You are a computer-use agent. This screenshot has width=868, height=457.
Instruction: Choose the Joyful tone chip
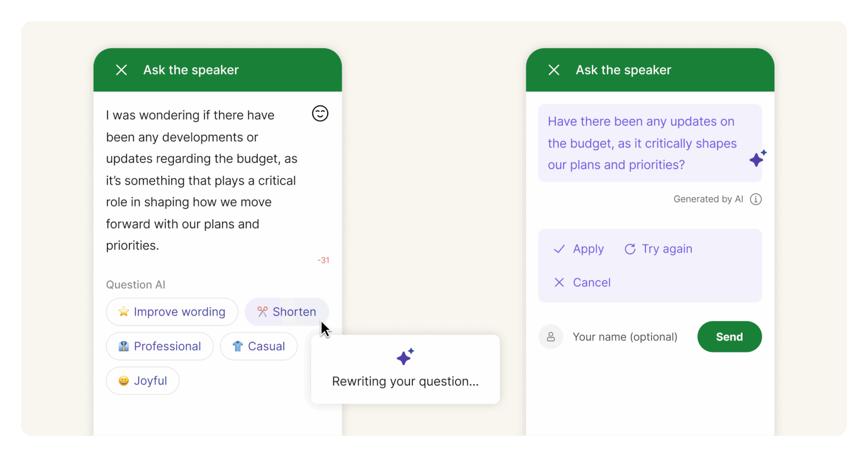[x=142, y=381]
